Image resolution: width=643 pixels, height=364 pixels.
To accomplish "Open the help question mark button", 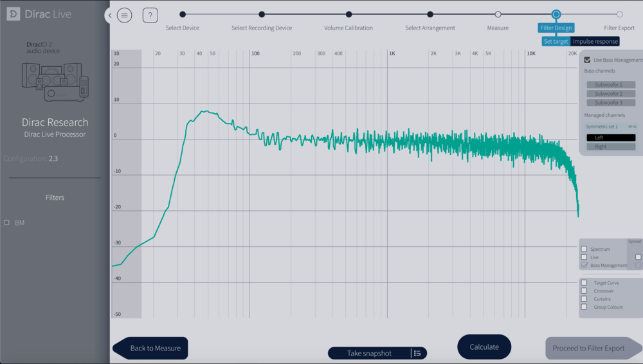I will 150,15.
